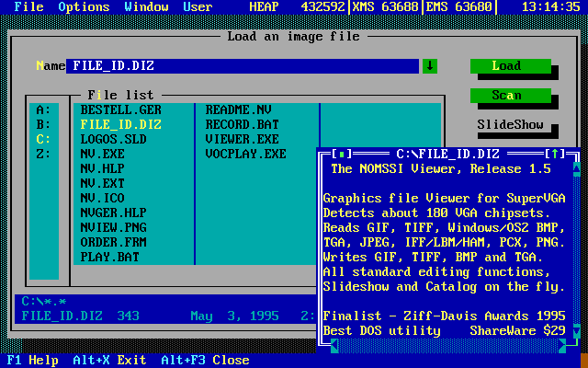
Task: Start the SlideShow button
Action: pyautogui.click(x=510, y=124)
